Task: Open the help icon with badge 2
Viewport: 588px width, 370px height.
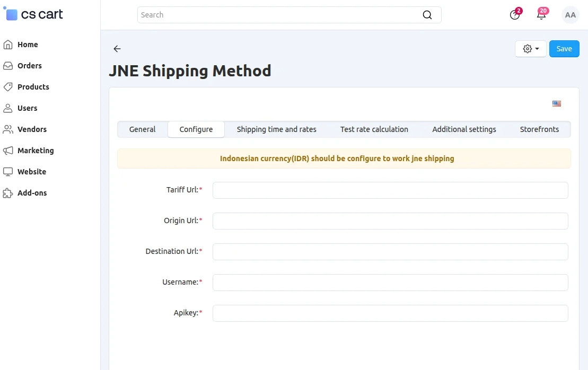Action: pyautogui.click(x=514, y=15)
